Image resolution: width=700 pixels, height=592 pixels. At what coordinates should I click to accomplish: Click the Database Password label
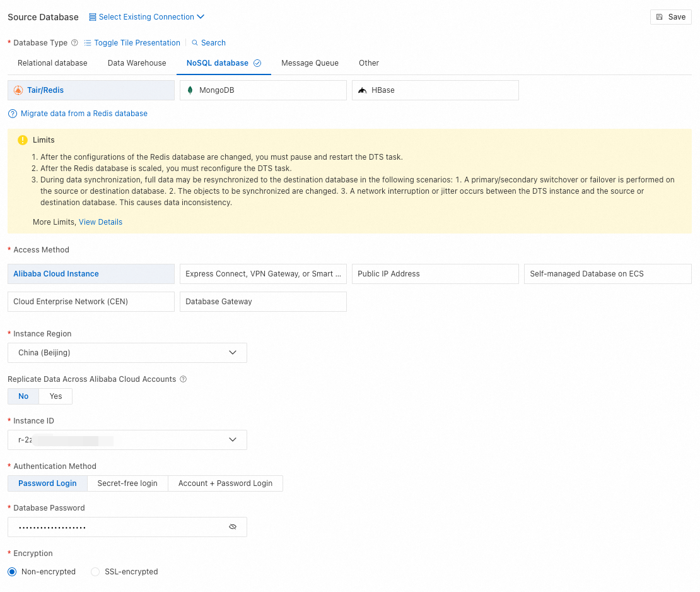pos(49,509)
